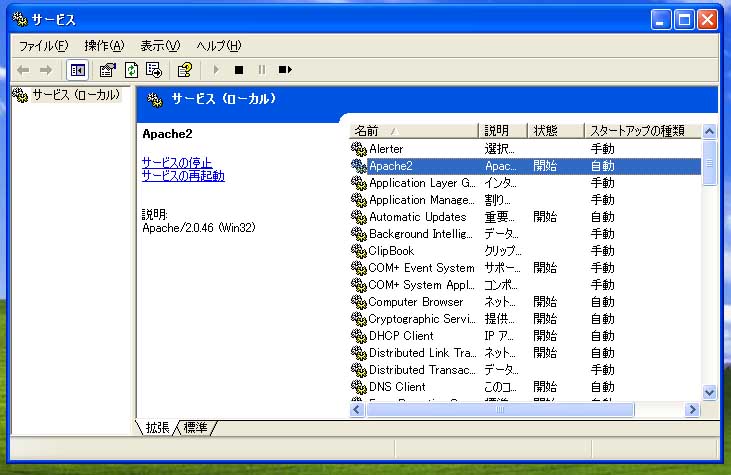Minimize the サービス window
The height and width of the screenshot is (475, 731).
click(x=661, y=20)
